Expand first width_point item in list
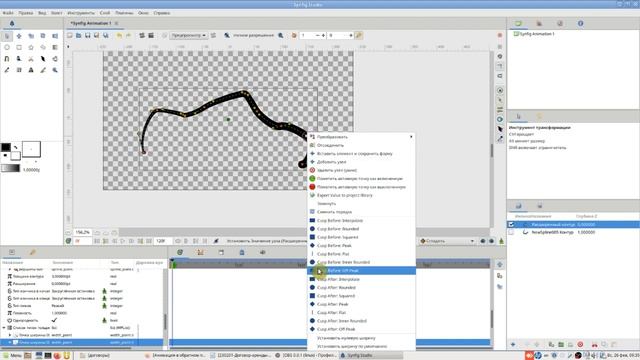 [10, 335]
